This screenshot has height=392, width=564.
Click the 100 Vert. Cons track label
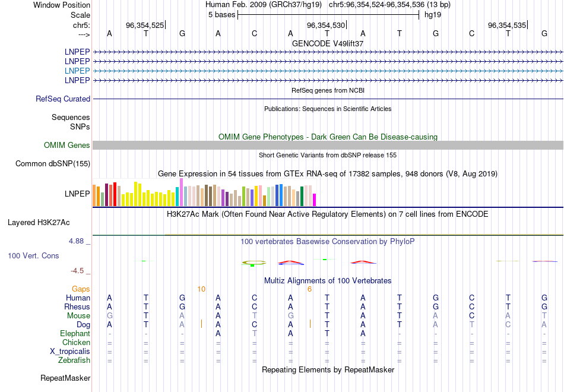point(33,255)
